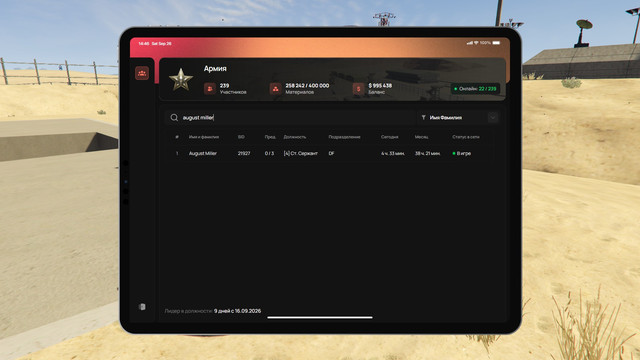The image size is (640, 360).
Task: Sort by Подразделение column header
Action: click(x=344, y=137)
